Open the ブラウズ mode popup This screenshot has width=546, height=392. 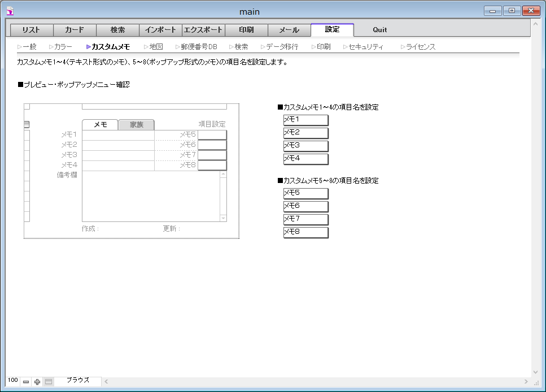[78, 381]
